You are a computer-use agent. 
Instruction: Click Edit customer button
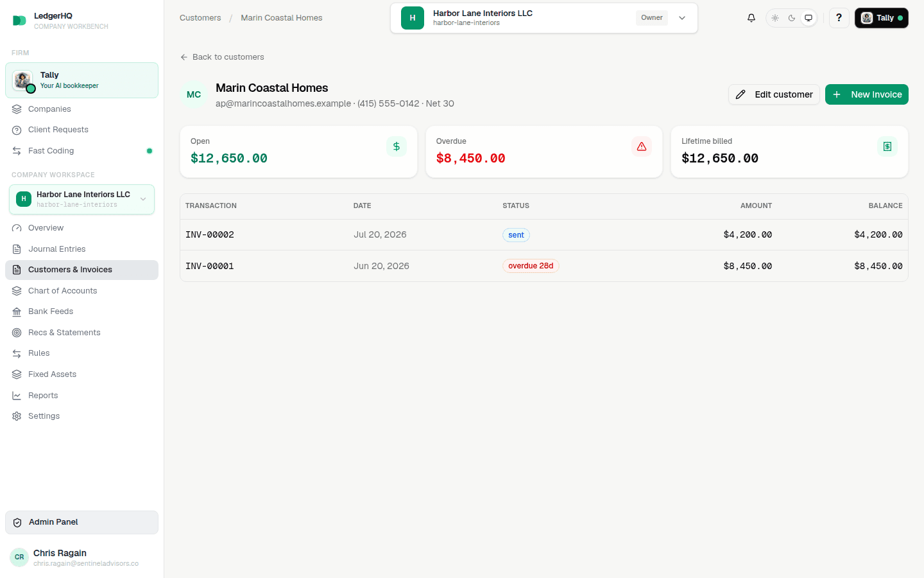[x=774, y=94]
